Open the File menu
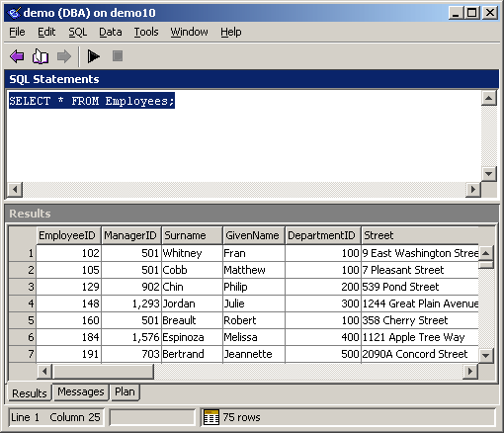Screen dimensions: 504x433 [17, 32]
